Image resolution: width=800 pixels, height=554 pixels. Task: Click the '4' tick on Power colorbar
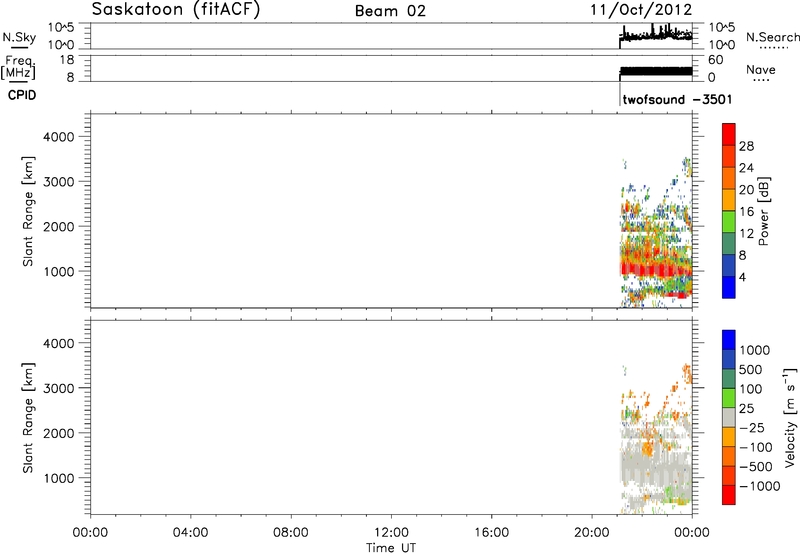point(742,277)
